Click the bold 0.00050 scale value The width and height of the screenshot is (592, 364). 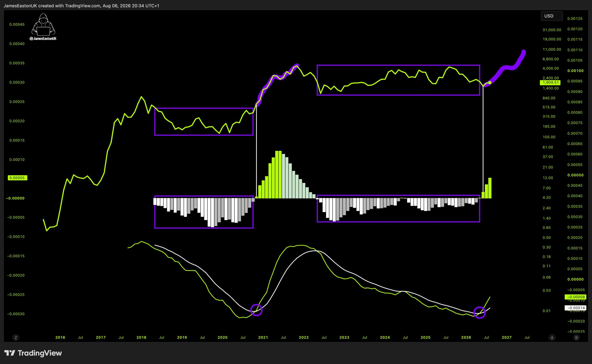575,175
